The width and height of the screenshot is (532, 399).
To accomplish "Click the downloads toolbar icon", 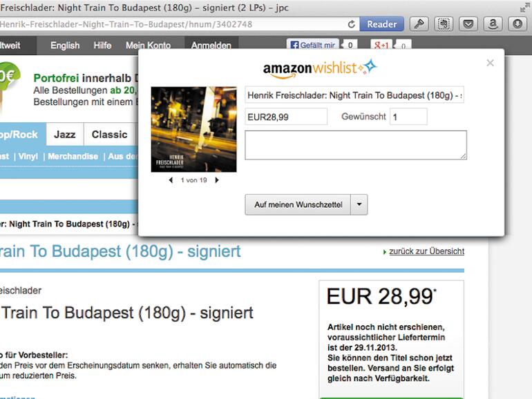I will pyautogui.click(x=517, y=24).
